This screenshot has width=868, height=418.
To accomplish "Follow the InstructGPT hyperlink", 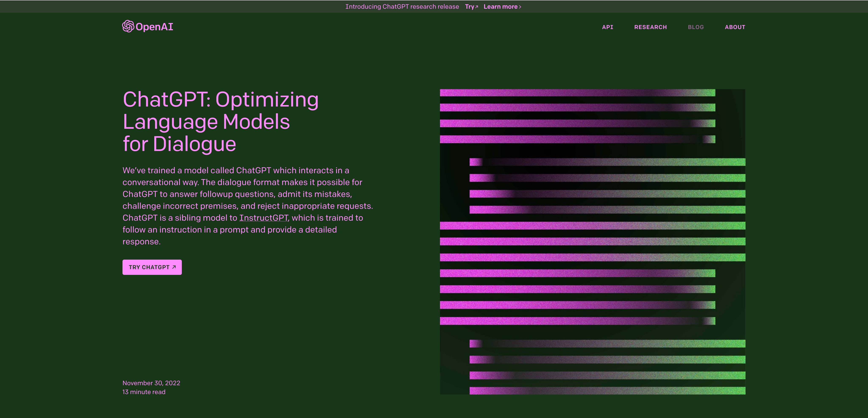I will [264, 218].
